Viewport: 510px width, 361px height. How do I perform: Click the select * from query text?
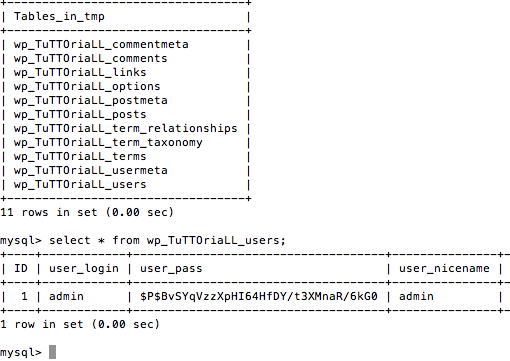click(167, 240)
